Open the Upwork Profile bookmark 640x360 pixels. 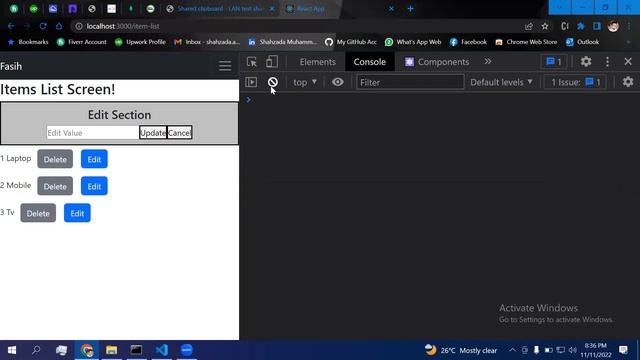tap(140, 42)
